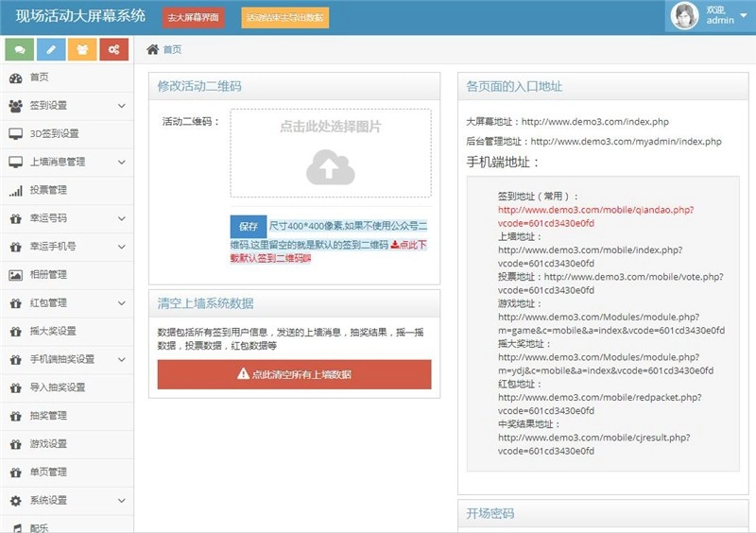Click the blue pencil edit shortcut icon
Image resolution: width=756 pixels, height=533 pixels.
[51, 49]
